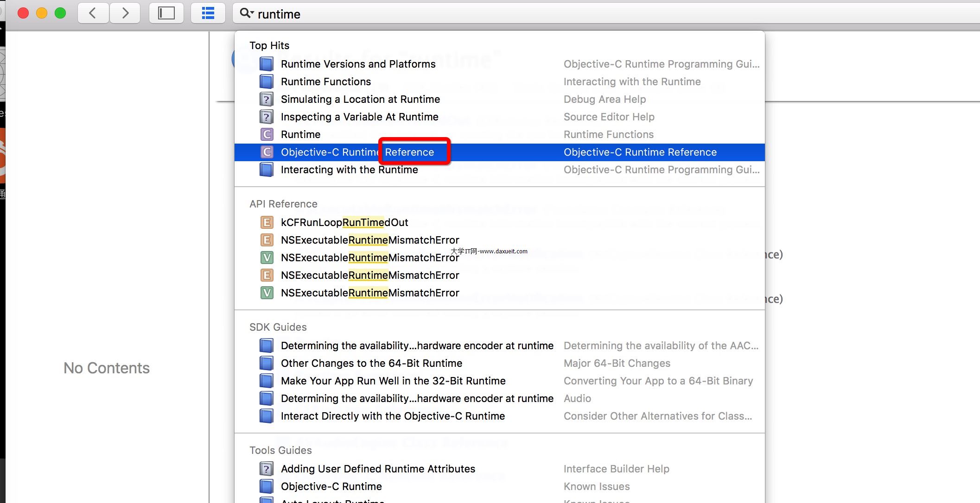The width and height of the screenshot is (980, 503).
Task: Click the E icon beside kCFRunLoopRunTimedOut
Action: [267, 222]
